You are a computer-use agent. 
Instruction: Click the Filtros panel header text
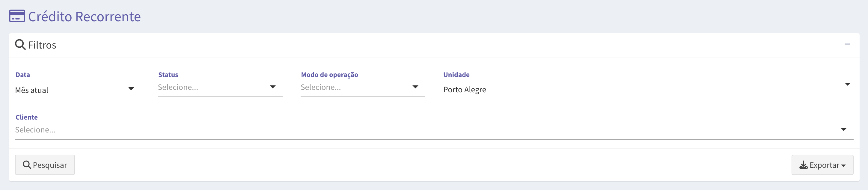[x=42, y=45]
